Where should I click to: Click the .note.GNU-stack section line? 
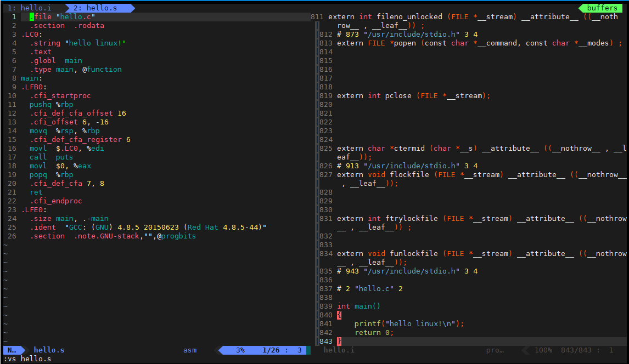click(113, 237)
